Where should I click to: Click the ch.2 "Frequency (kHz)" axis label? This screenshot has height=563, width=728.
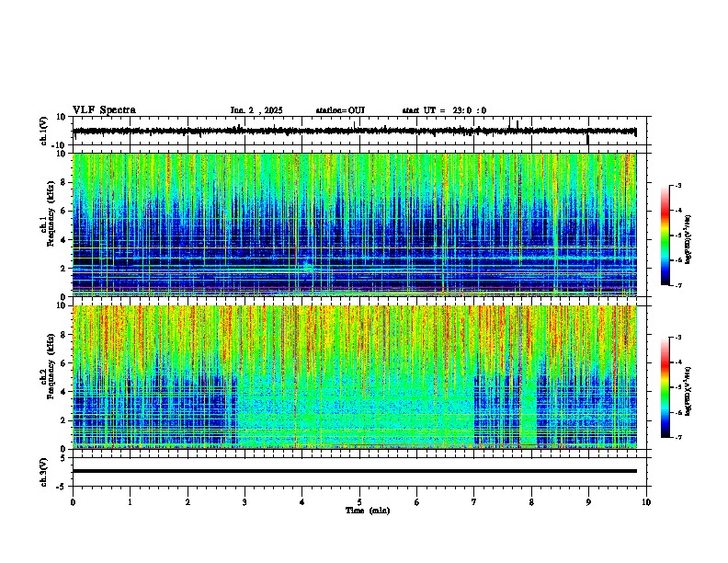click(x=50, y=366)
